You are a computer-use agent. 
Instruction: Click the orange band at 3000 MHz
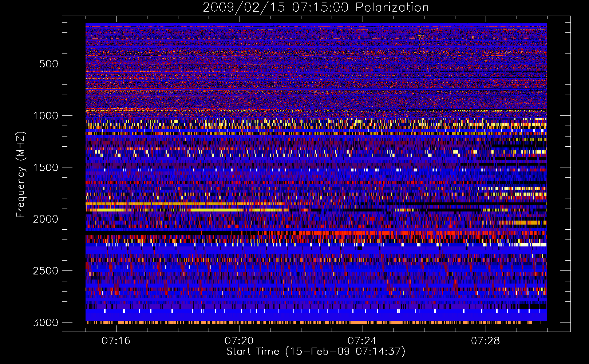click(x=309, y=323)
